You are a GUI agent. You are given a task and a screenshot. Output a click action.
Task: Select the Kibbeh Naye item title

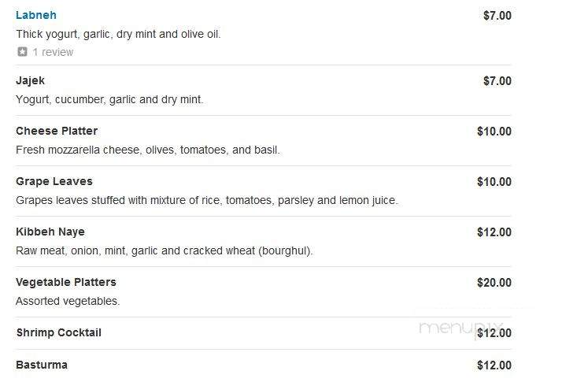pyautogui.click(x=50, y=232)
